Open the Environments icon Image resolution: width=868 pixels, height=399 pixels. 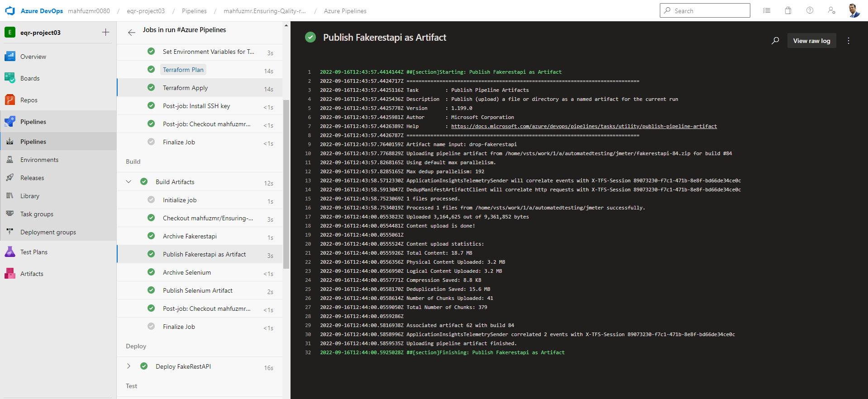(x=10, y=160)
